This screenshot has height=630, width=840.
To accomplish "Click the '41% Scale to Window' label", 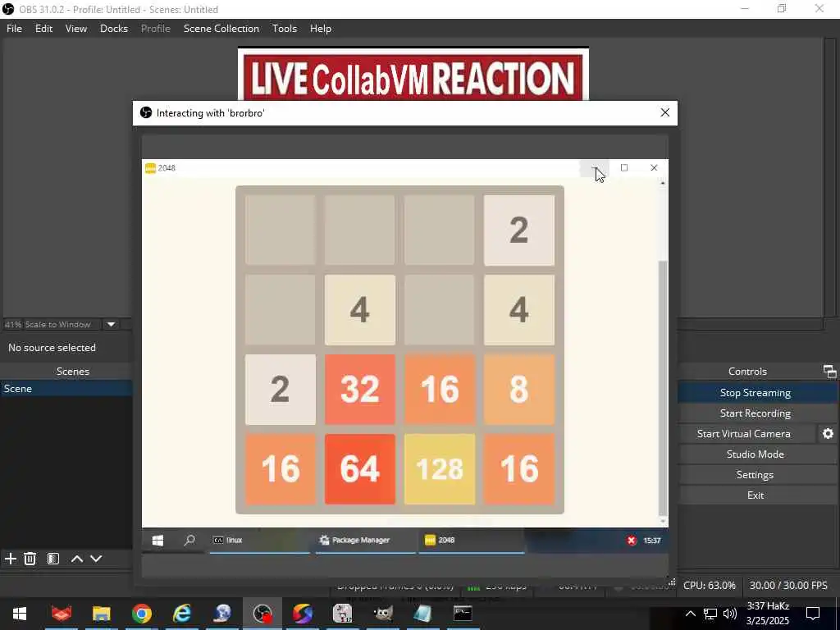I will (48, 324).
